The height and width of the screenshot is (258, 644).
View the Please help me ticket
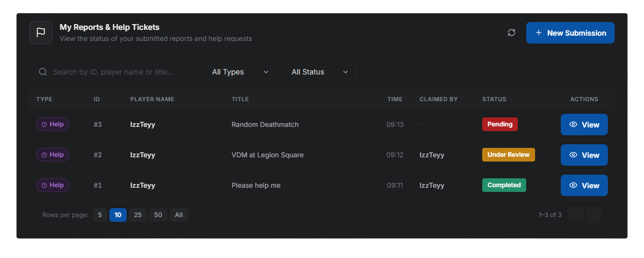coord(584,186)
